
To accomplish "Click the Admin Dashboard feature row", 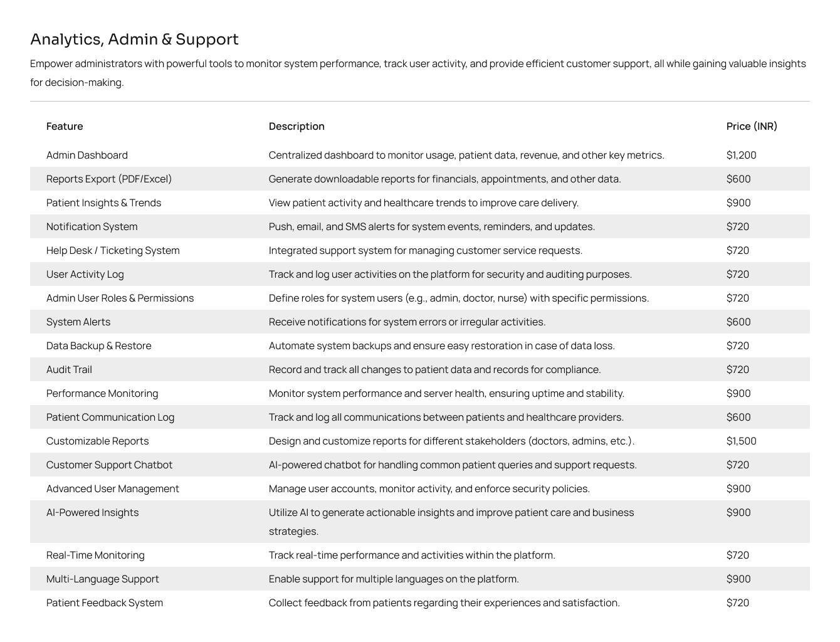I will (x=420, y=155).
